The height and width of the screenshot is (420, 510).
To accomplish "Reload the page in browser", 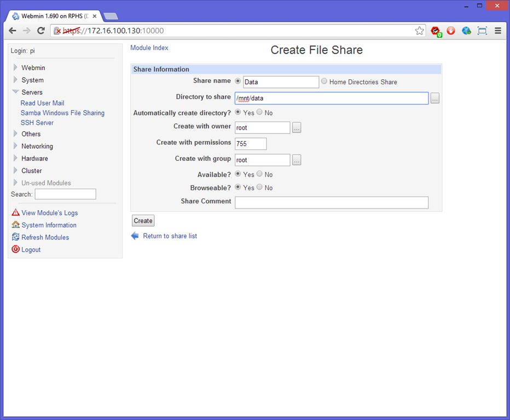I will coord(40,31).
